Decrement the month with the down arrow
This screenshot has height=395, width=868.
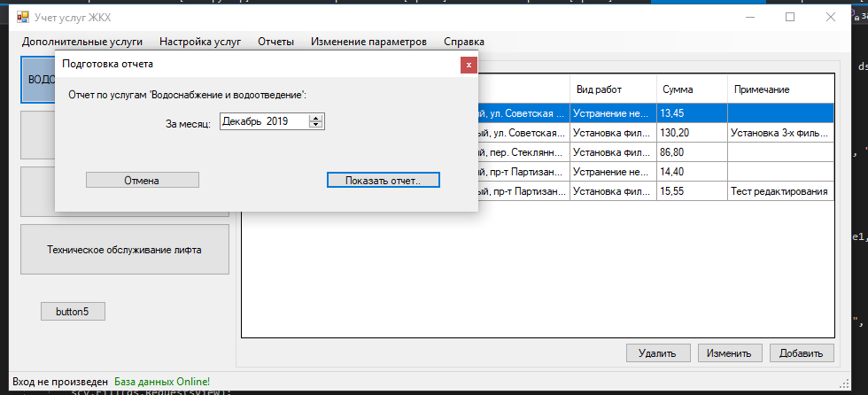point(316,124)
